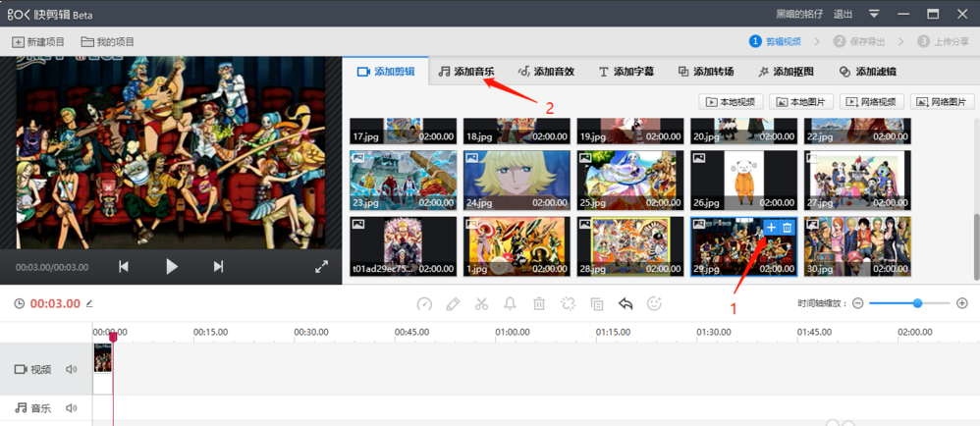This screenshot has height=426, width=980.
Task: Select the 28.jpg thumbnail
Action: click(x=630, y=246)
